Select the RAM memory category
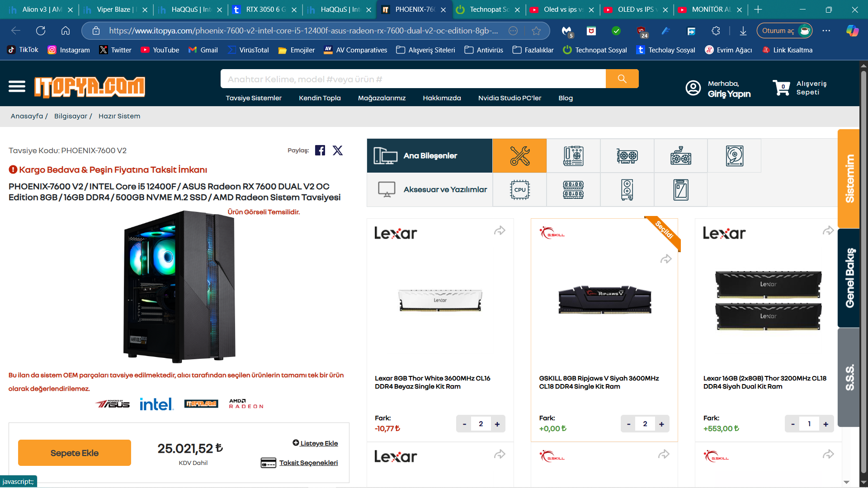This screenshot has height=488, width=868. (x=573, y=190)
